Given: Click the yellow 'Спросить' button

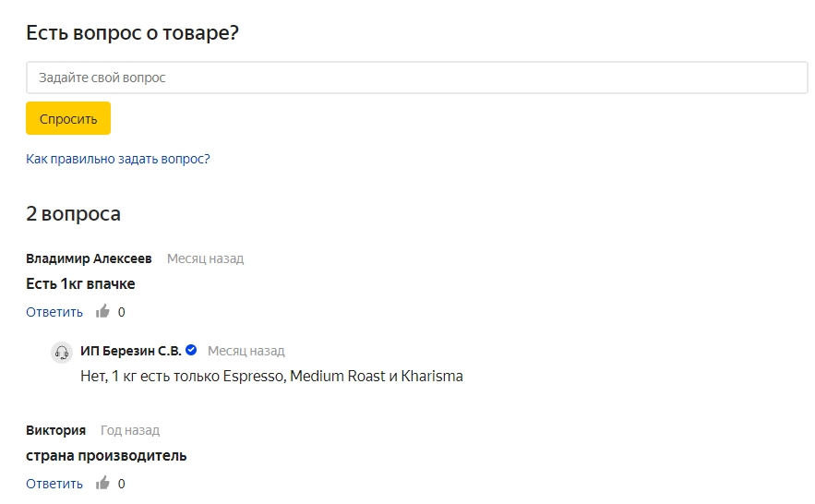Looking at the screenshot, I should click(x=68, y=118).
